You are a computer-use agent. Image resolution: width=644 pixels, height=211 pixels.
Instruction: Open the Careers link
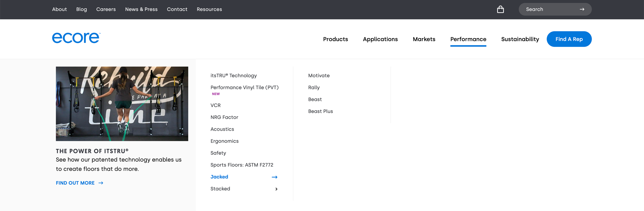(x=106, y=9)
